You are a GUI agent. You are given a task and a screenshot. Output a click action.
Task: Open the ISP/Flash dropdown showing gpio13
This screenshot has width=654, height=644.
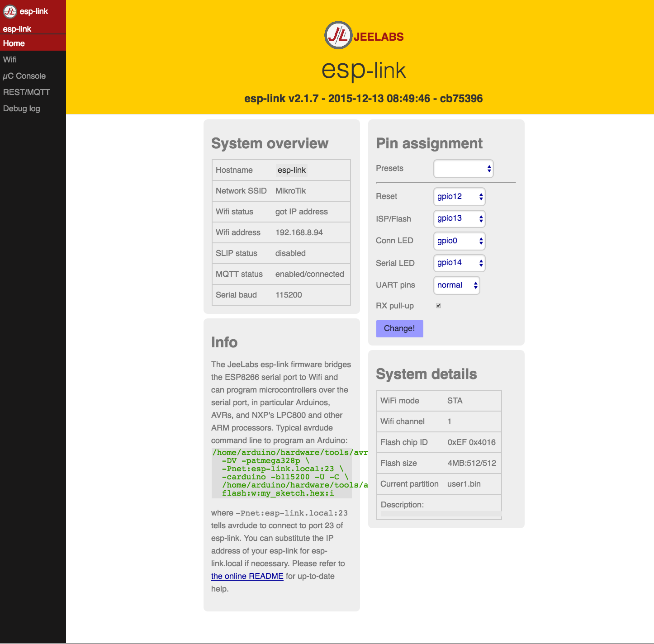pos(460,219)
